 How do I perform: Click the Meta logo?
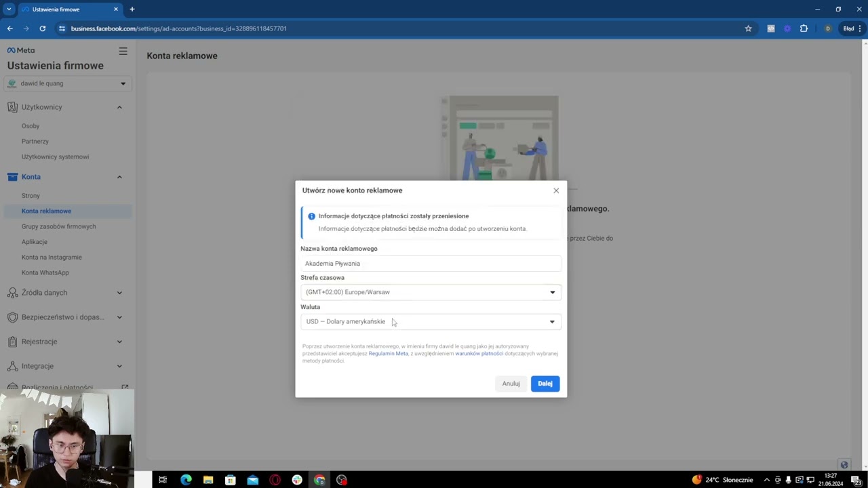pyautogui.click(x=20, y=50)
